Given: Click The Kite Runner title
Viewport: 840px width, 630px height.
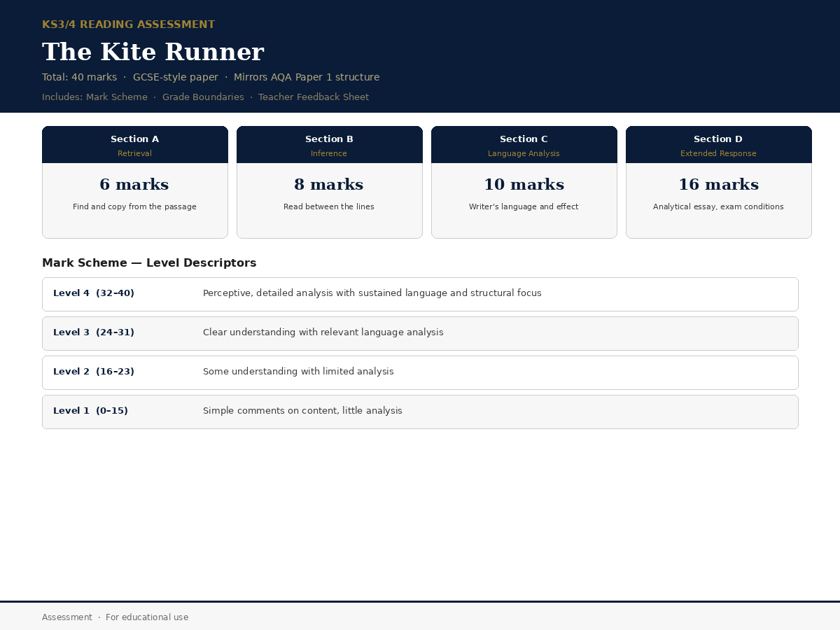Looking at the screenshot, I should click(153, 52).
